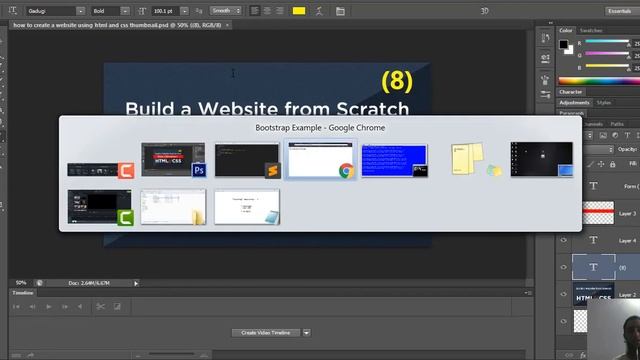Toggle the character and paragraph panels icon
This screenshot has width=640, height=360.
tap(340, 11)
